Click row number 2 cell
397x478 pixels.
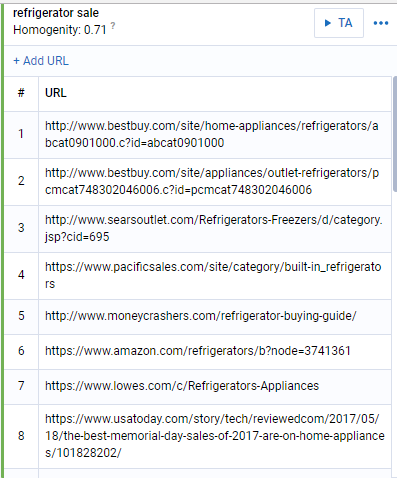coord(21,181)
